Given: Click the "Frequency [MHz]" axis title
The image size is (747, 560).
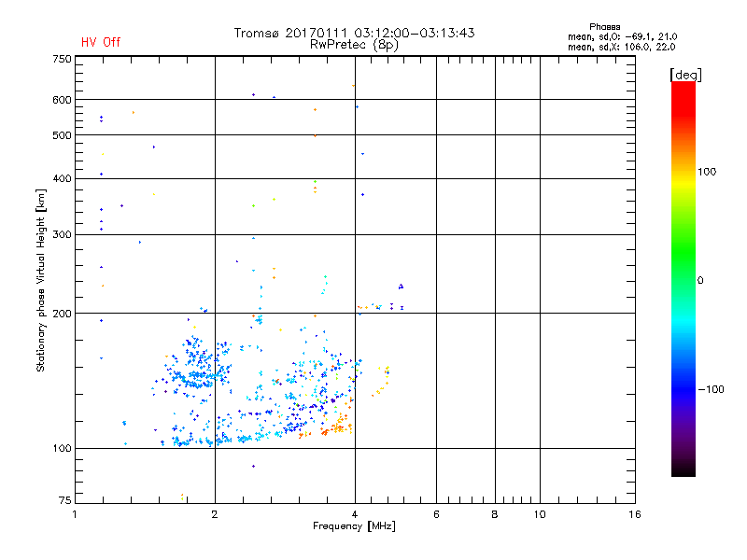Looking at the screenshot, I should point(354,526).
